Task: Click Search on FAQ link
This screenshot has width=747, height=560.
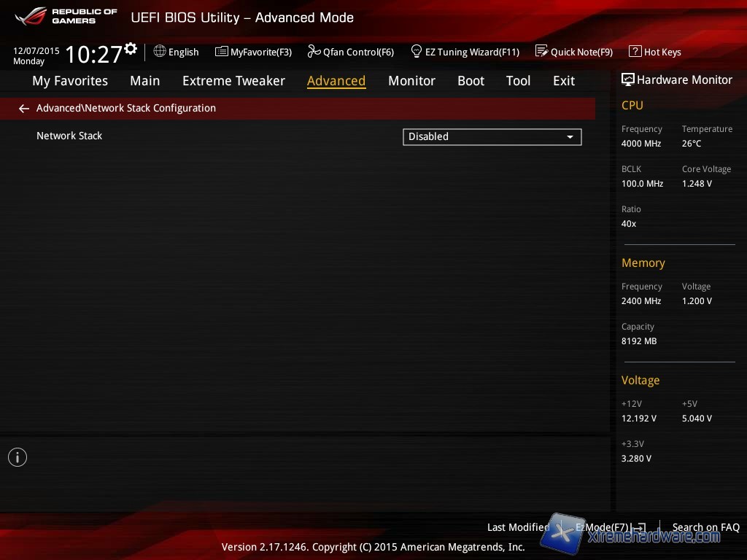Action: click(705, 527)
